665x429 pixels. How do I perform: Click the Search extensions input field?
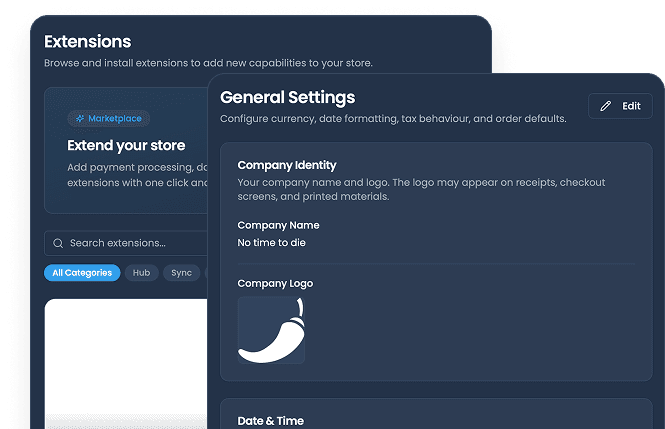pos(126,243)
